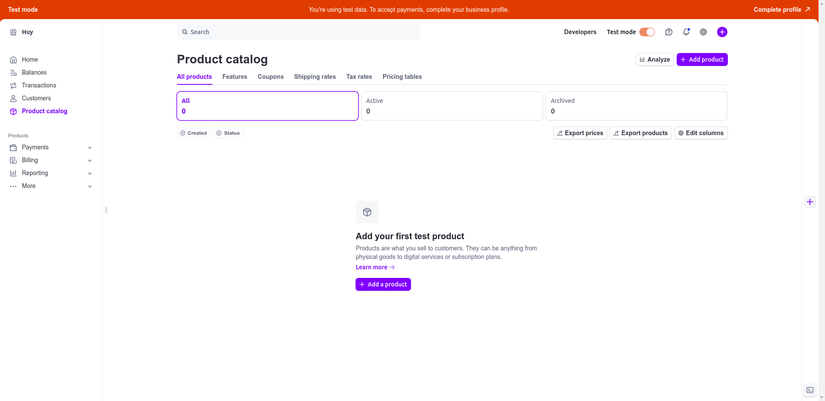
Task: Open the notifications bell
Action: coord(686,32)
